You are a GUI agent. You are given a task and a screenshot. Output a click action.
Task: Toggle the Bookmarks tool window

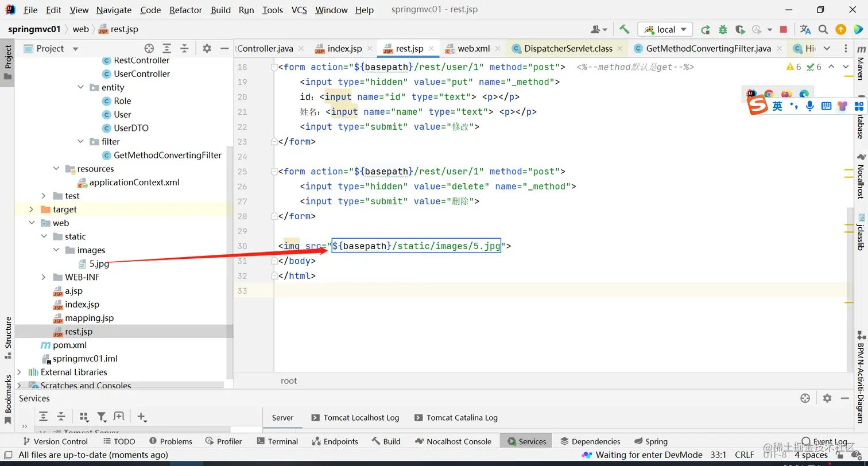coord(8,399)
